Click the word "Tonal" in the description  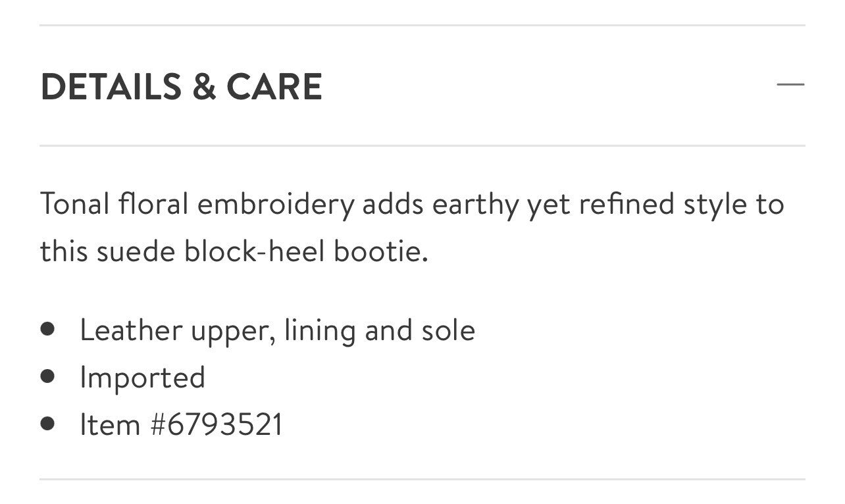tap(74, 204)
